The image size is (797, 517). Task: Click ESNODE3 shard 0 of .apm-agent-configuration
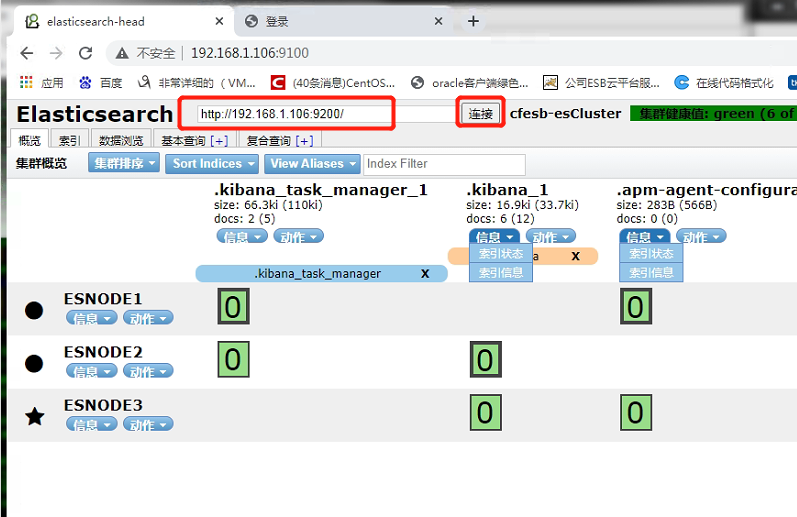pos(636,412)
